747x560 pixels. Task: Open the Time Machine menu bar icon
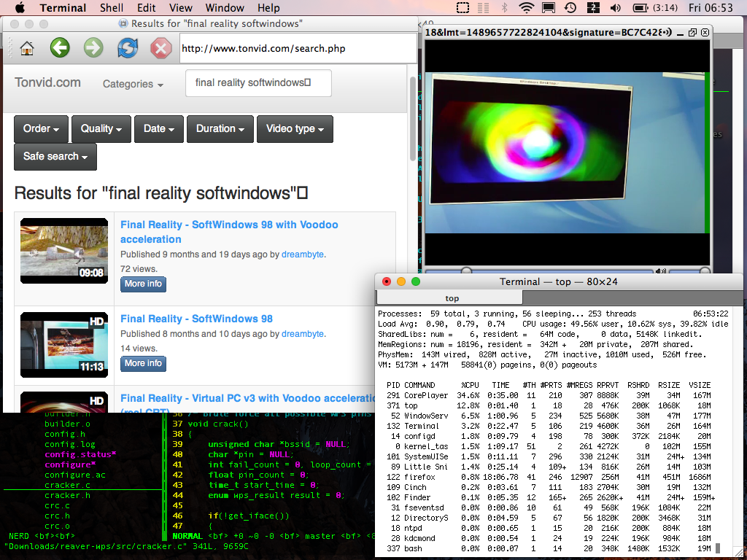570,7
